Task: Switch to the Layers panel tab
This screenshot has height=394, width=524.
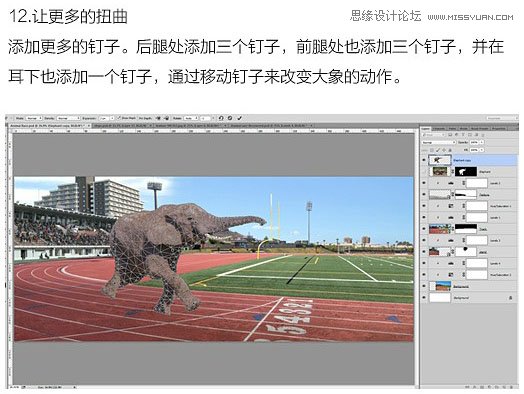Action: 425,129
